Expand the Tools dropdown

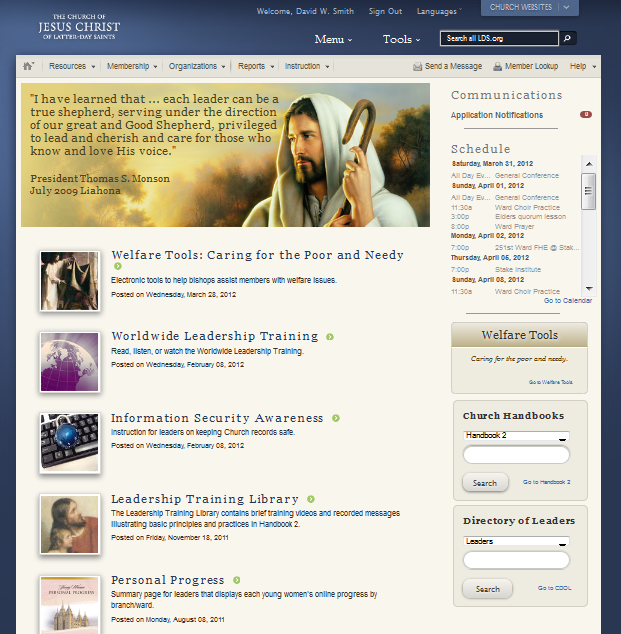click(x=401, y=39)
